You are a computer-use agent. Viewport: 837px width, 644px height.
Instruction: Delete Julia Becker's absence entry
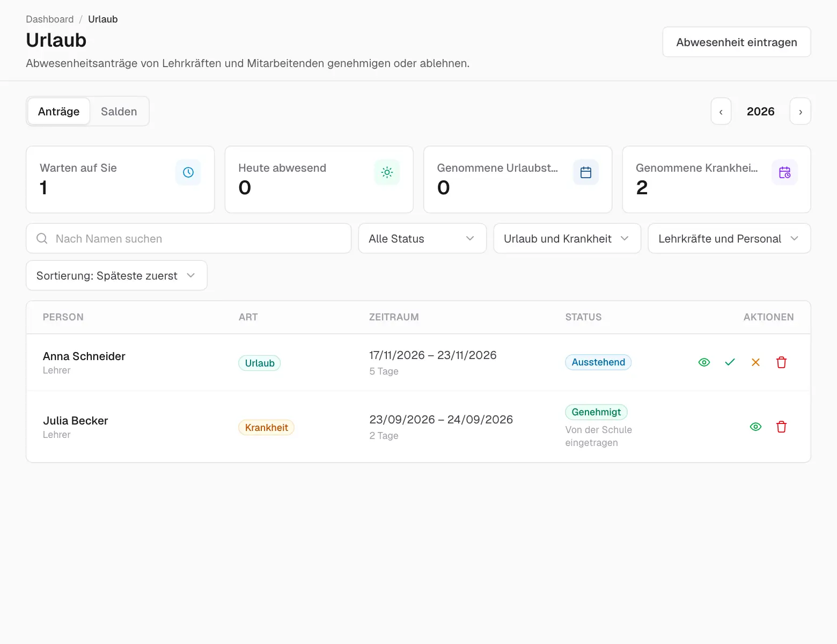781,427
